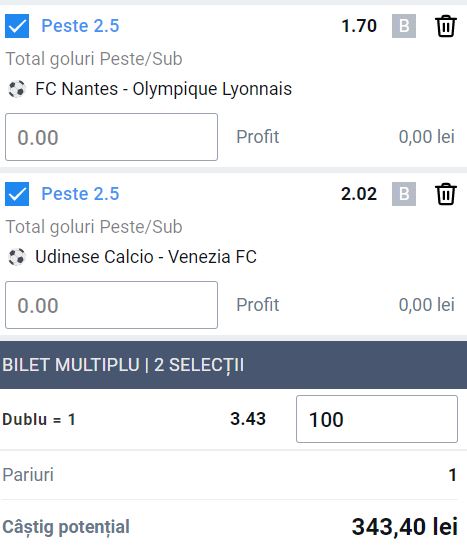Uncheck the Udinese Peste 2.5 checkbox

pyautogui.click(x=17, y=194)
